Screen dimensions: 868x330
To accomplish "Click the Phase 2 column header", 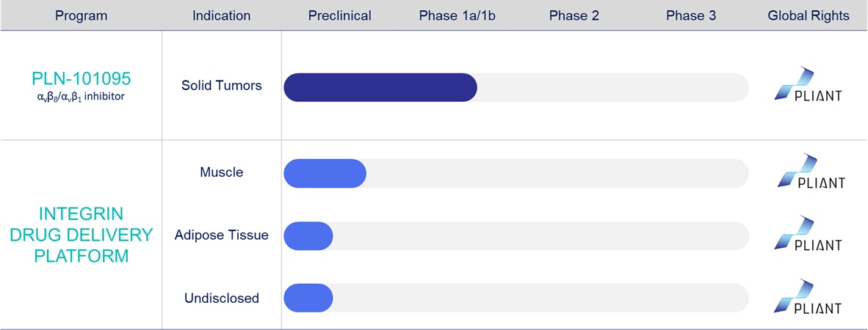I will click(574, 15).
